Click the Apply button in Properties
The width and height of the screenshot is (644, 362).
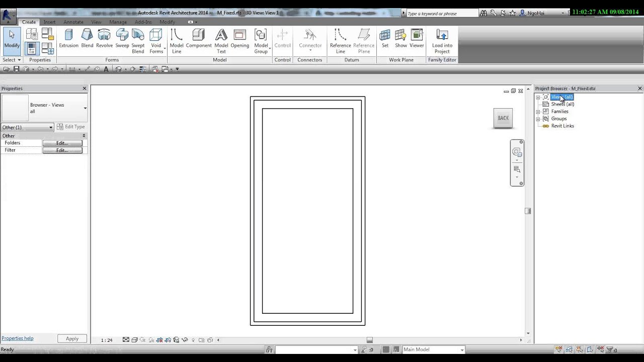pos(72,339)
